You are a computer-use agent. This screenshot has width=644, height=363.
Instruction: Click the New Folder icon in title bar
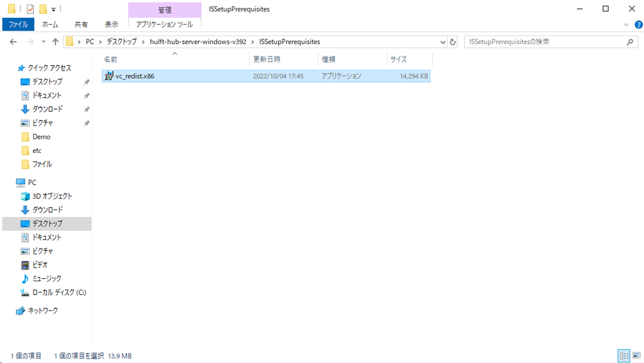[x=43, y=9]
